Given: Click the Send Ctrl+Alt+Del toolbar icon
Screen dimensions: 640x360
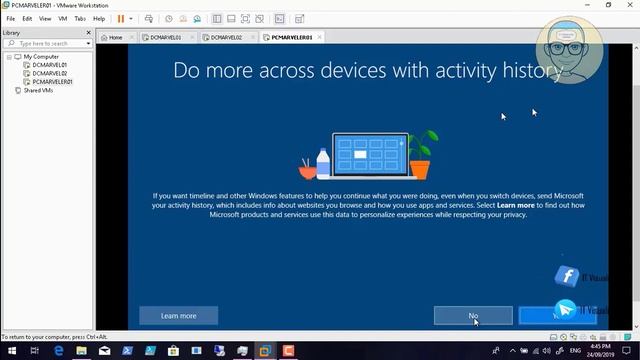Looking at the screenshot, I should (149, 19).
